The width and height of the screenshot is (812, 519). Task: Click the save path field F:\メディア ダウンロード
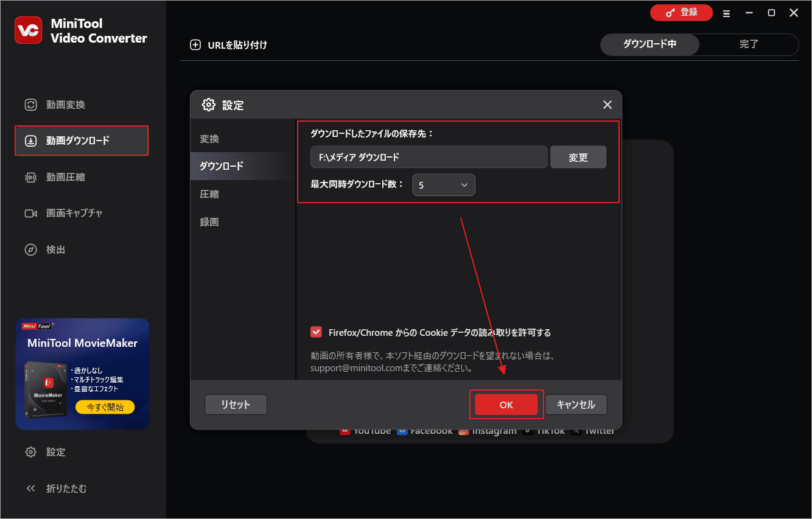[x=429, y=157]
